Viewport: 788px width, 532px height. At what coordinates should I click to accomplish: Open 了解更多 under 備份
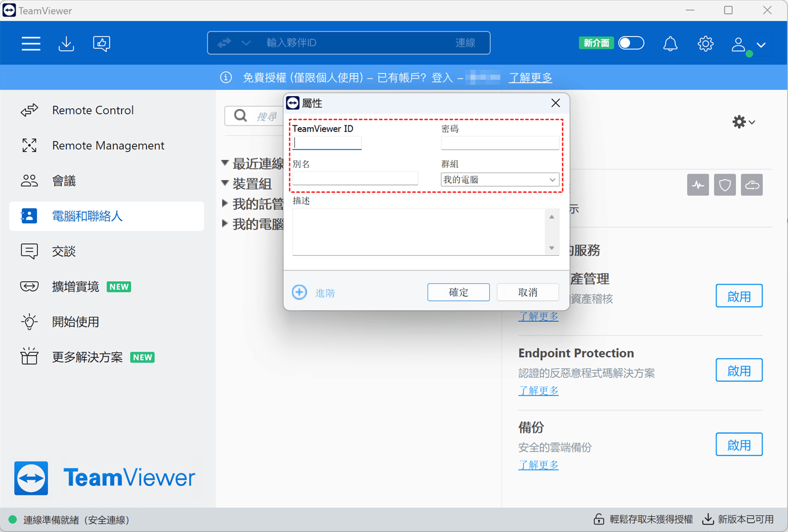coord(539,465)
